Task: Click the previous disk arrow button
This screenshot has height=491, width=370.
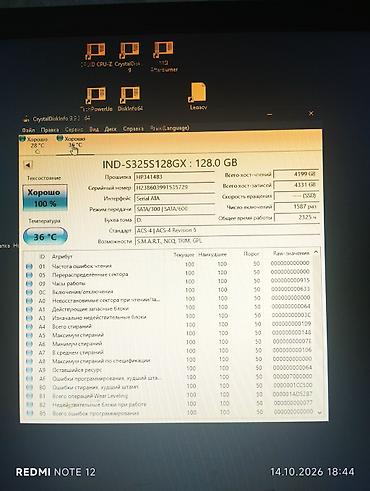Action: click(28, 165)
